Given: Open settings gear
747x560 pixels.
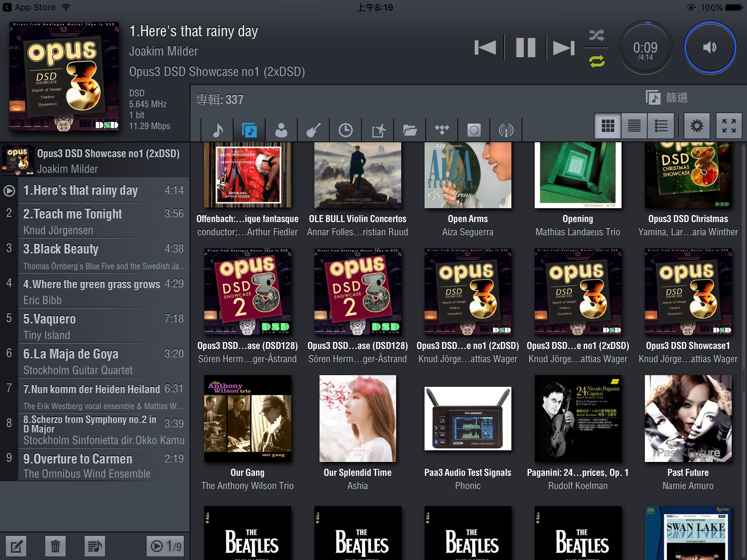Looking at the screenshot, I should (x=697, y=126).
